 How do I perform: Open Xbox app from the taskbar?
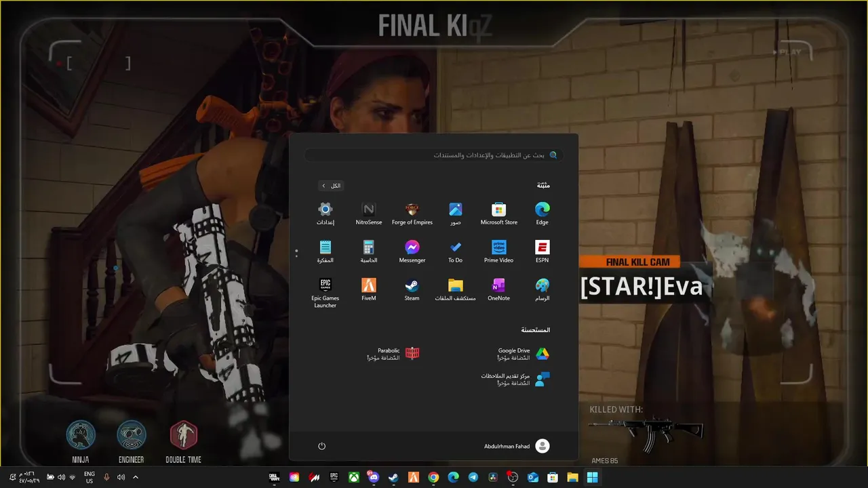coord(354,477)
